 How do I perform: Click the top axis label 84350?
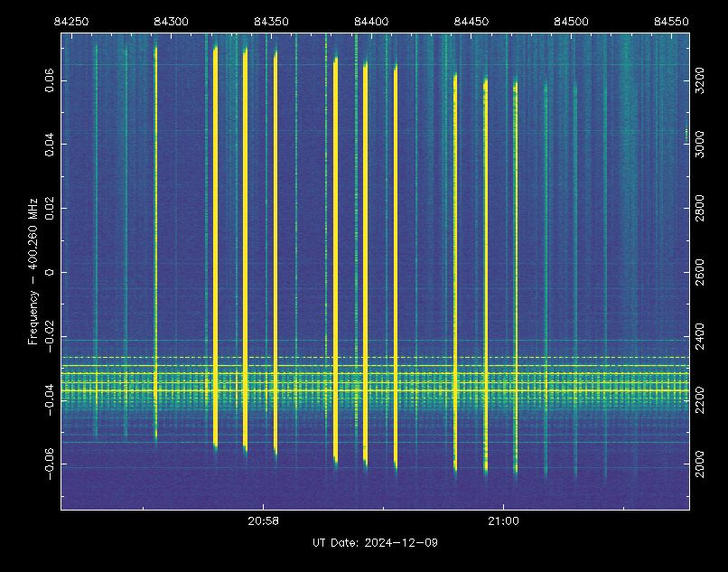pos(271,22)
